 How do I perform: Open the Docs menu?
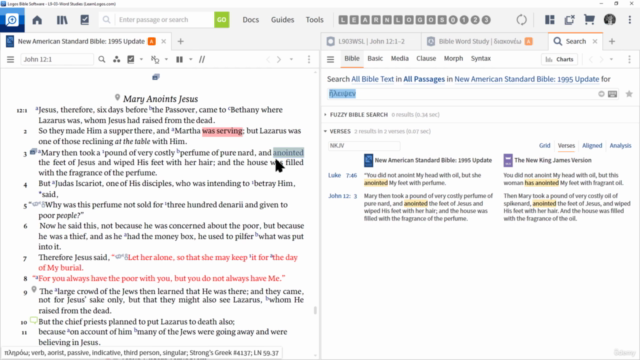pos(251,20)
